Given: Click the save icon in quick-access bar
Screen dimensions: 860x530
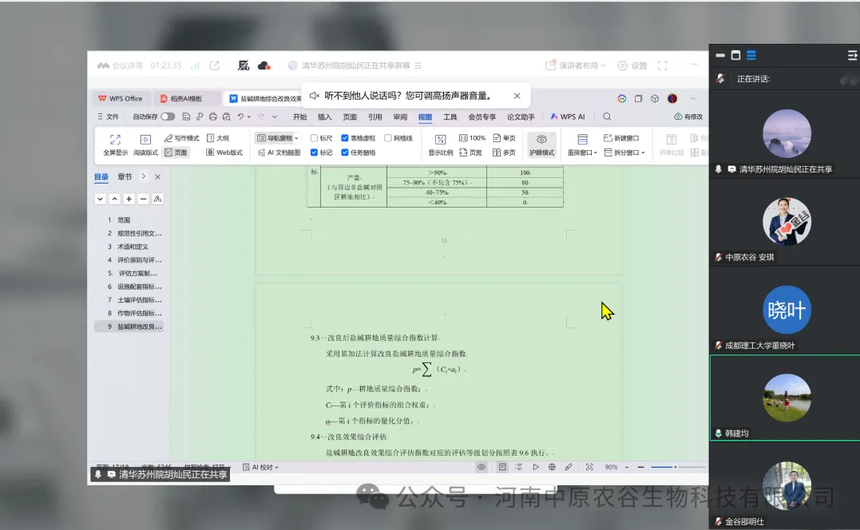Looking at the screenshot, I should click(x=186, y=116).
